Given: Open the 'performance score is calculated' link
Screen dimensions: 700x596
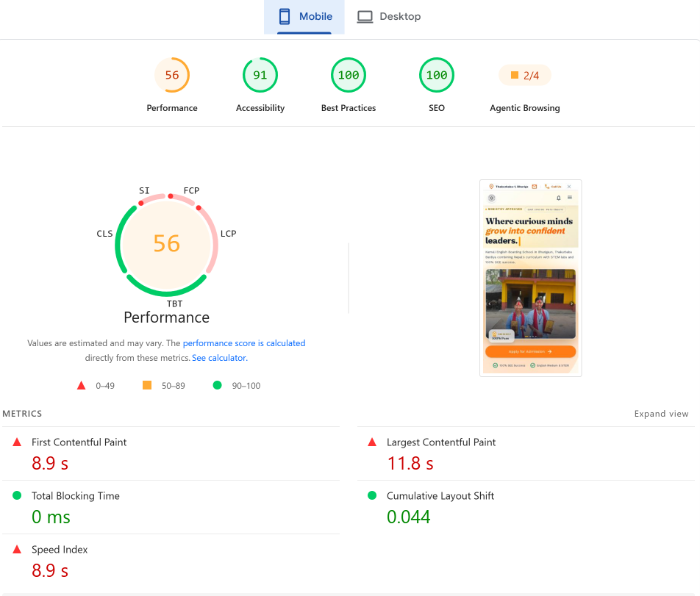Looking at the screenshot, I should click(x=244, y=343).
